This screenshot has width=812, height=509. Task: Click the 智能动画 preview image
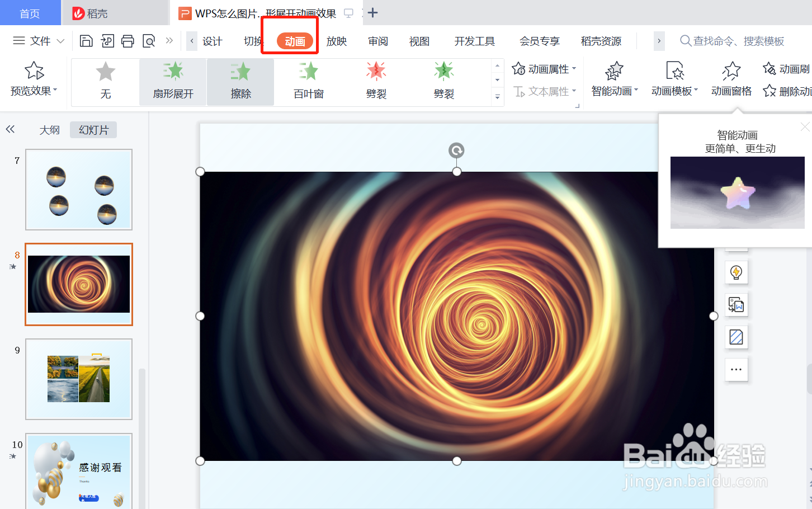point(738,192)
